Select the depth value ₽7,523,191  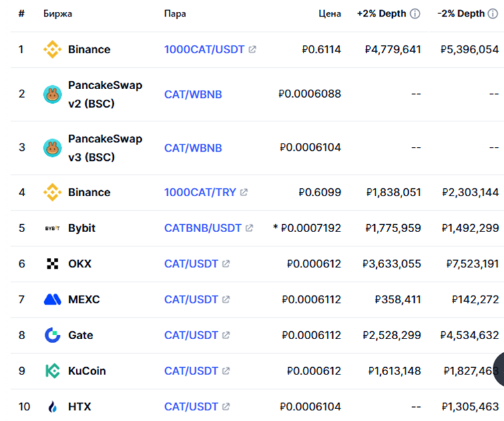473,263
